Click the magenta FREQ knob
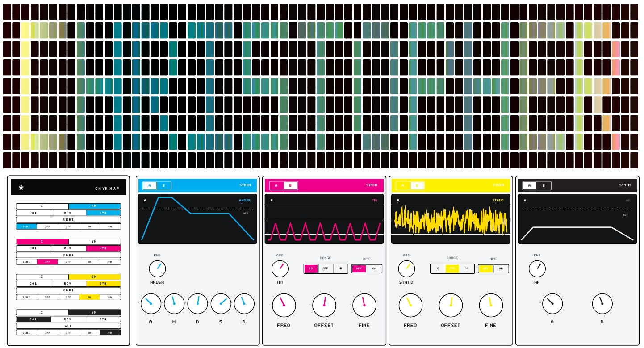 click(x=284, y=305)
